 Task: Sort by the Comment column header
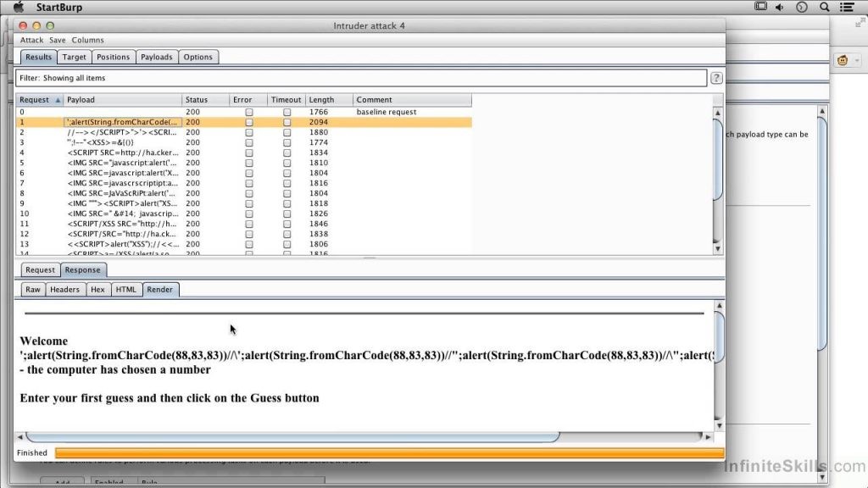point(413,100)
